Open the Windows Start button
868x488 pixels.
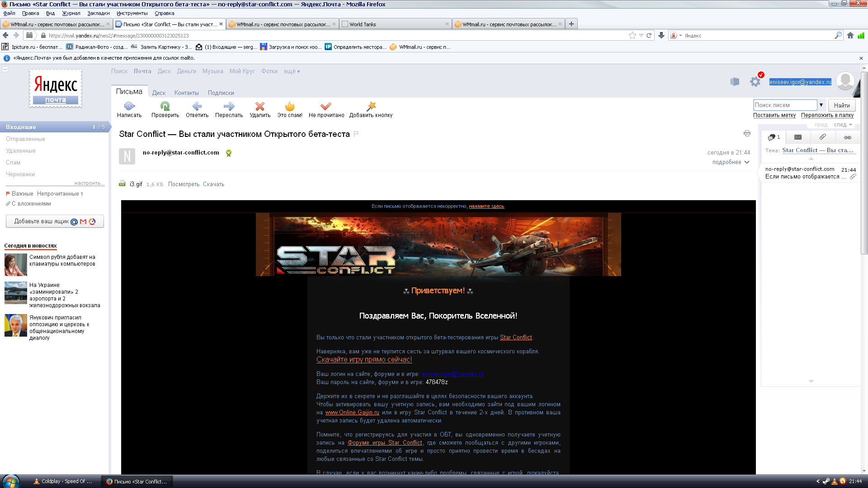tap(10, 481)
